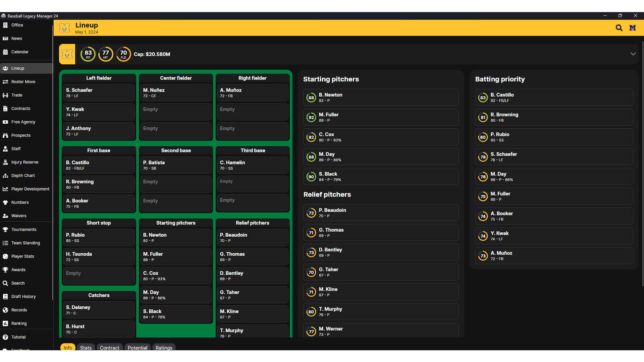Switch to the Potential tab
Screen dimensions: 644x362
138,348
